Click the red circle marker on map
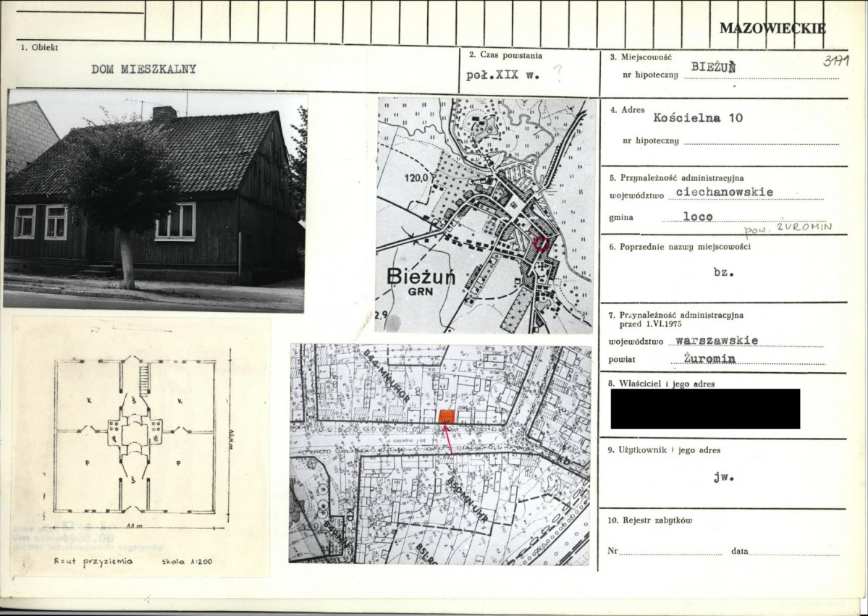The image size is (868, 616). point(542,243)
